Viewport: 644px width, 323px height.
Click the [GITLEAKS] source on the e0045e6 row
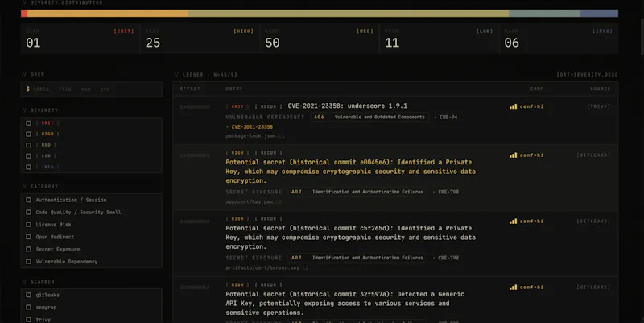point(593,155)
